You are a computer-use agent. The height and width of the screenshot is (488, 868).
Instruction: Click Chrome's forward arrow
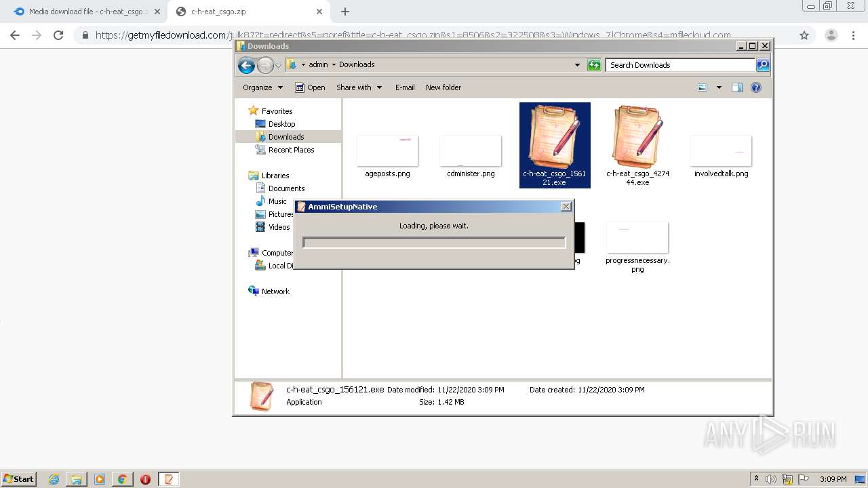tap(37, 35)
